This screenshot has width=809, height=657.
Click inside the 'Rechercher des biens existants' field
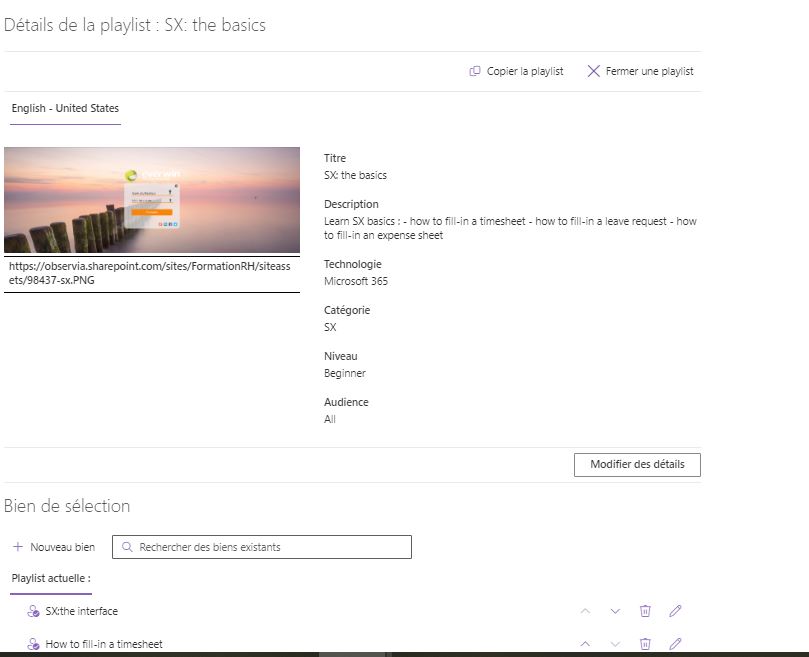(260, 547)
